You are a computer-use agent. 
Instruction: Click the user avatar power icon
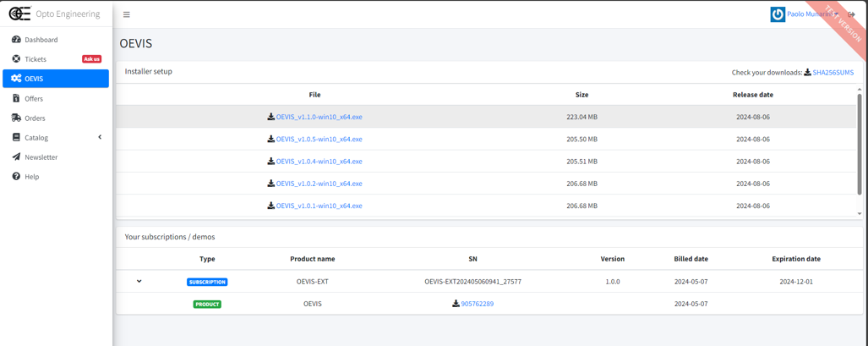(778, 14)
